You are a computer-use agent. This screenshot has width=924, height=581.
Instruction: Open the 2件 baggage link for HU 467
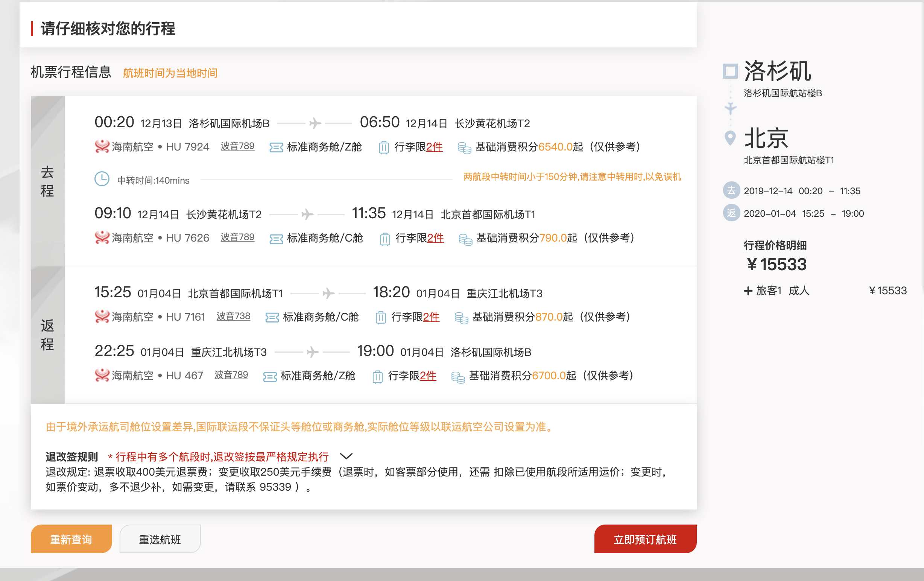coord(428,375)
